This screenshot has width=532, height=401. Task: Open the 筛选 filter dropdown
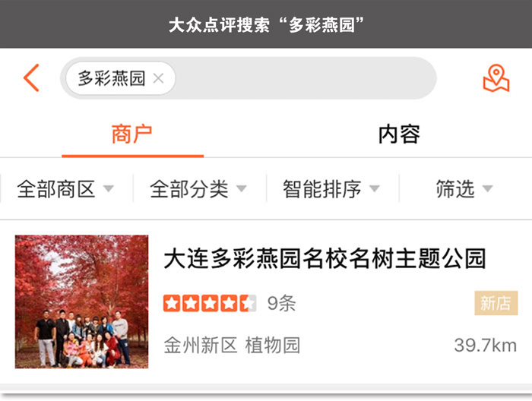[x=464, y=188]
